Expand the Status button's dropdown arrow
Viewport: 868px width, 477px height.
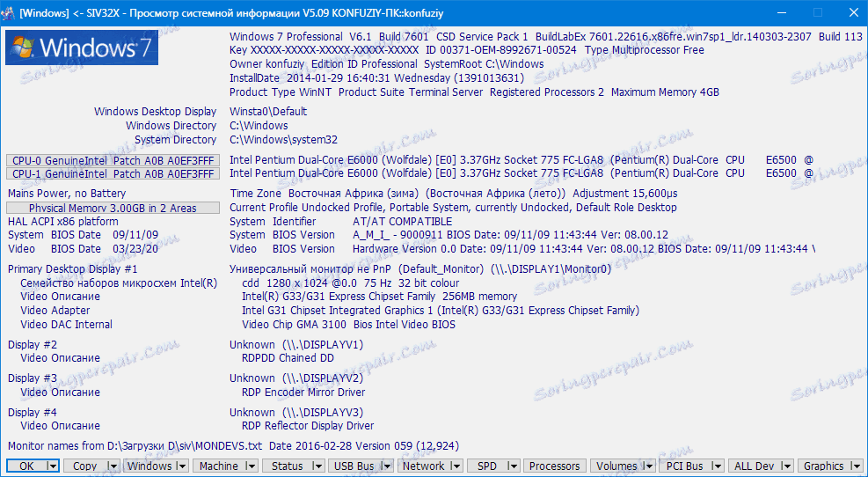pyautogui.click(x=318, y=466)
